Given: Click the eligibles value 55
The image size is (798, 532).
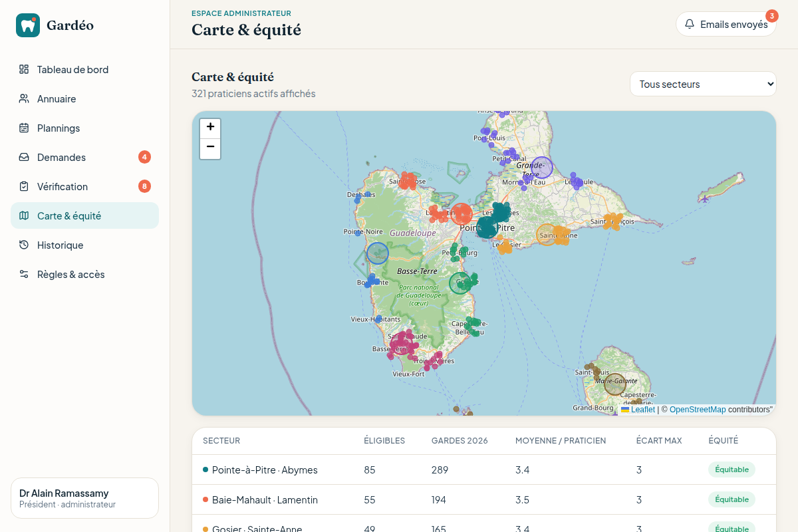Looking at the screenshot, I should [370, 499].
